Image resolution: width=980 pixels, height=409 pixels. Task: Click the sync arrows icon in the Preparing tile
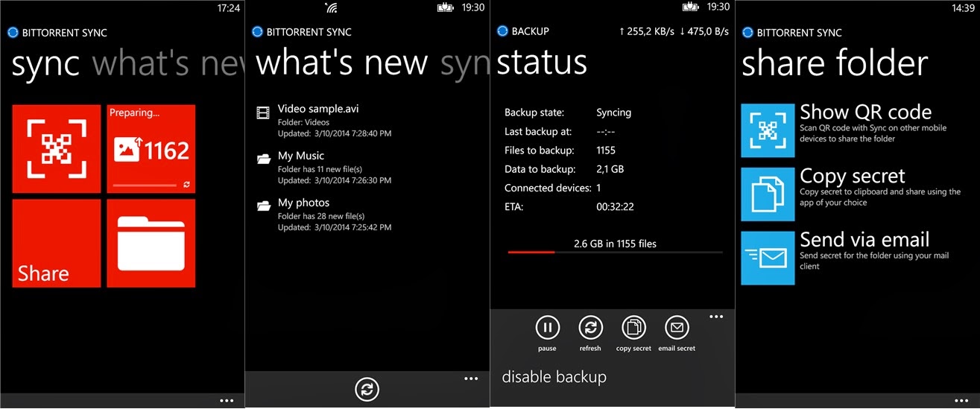click(186, 184)
